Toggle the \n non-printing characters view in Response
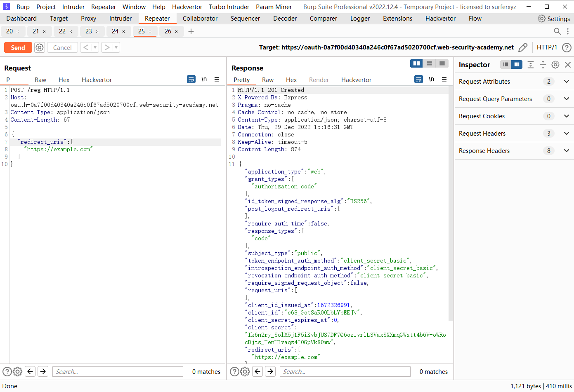 431,79
